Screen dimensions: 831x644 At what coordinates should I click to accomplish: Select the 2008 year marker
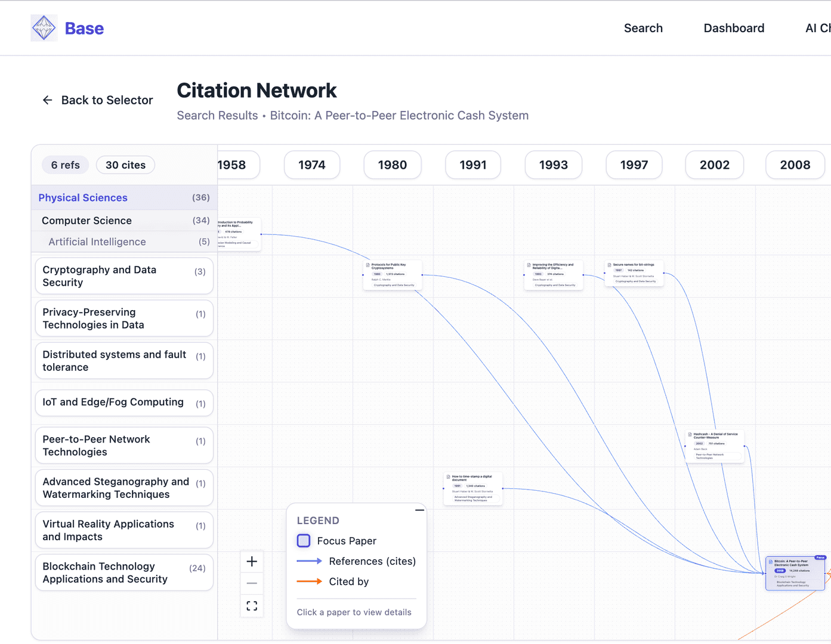point(795,165)
